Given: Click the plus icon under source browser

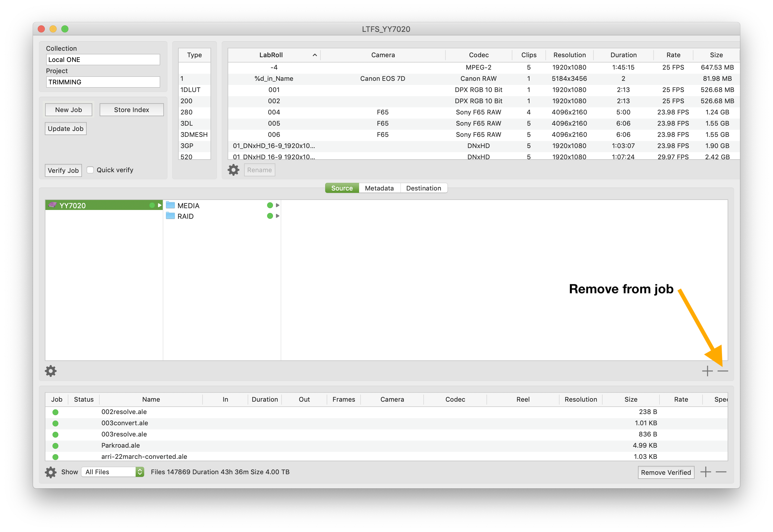Looking at the screenshot, I should [707, 371].
